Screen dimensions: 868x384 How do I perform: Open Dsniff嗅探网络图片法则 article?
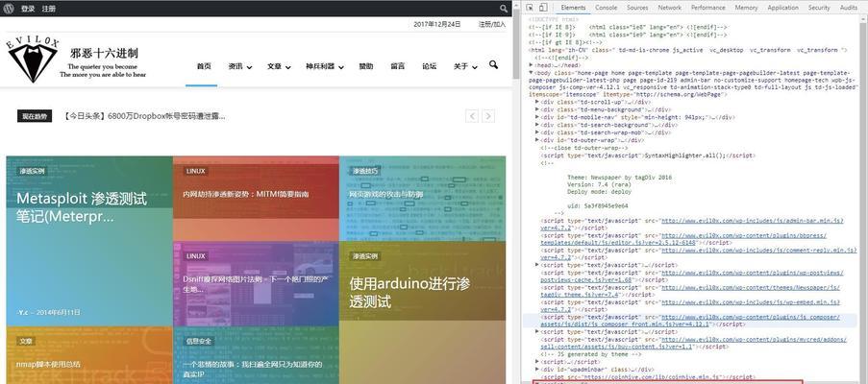[x=256, y=284]
